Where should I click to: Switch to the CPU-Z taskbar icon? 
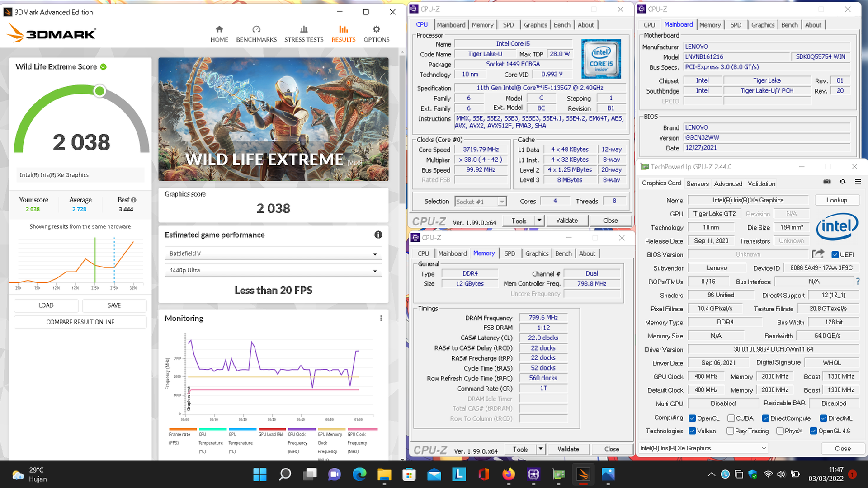[533, 474]
